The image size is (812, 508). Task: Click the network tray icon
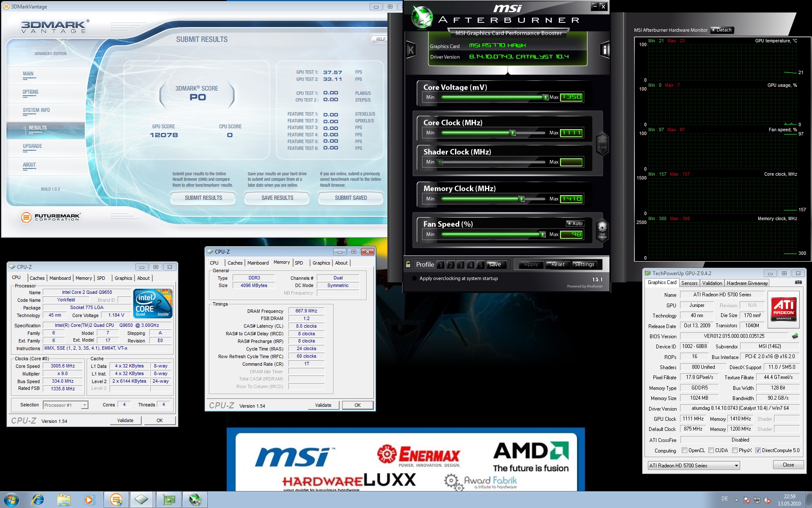(757, 500)
